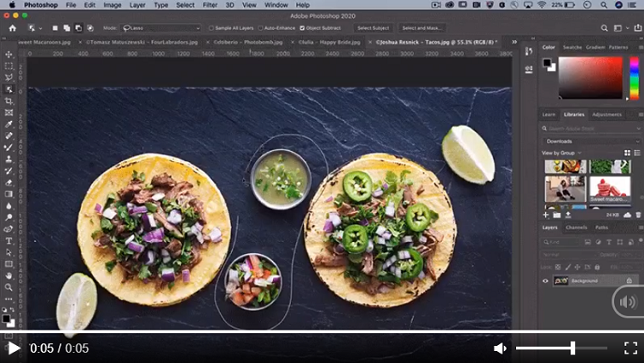The width and height of the screenshot is (644, 363).
Task: Play the video with the play button
Action: [x=14, y=348]
